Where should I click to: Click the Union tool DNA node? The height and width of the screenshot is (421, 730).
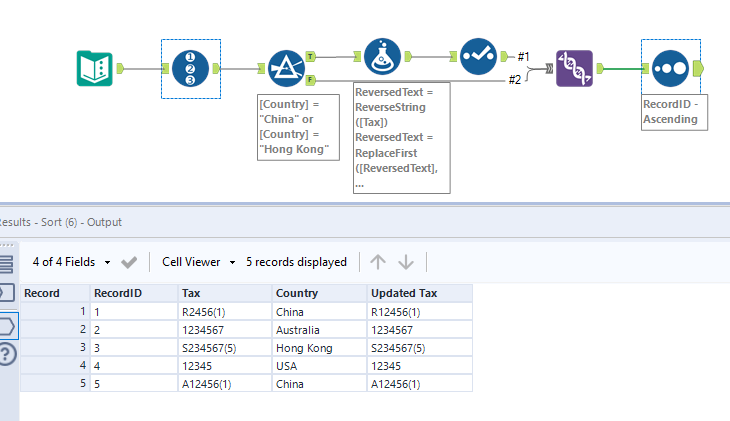pyautogui.click(x=574, y=68)
